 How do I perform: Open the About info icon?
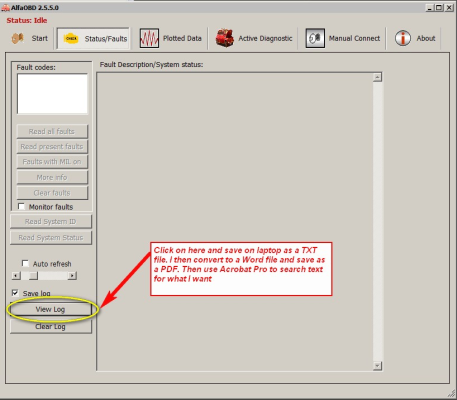coord(403,38)
